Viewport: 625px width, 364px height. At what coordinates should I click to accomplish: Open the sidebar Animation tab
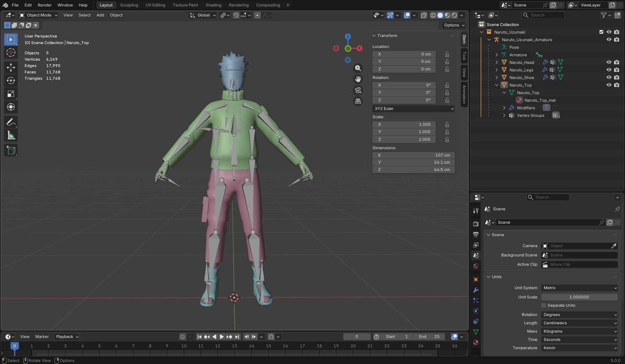click(464, 94)
